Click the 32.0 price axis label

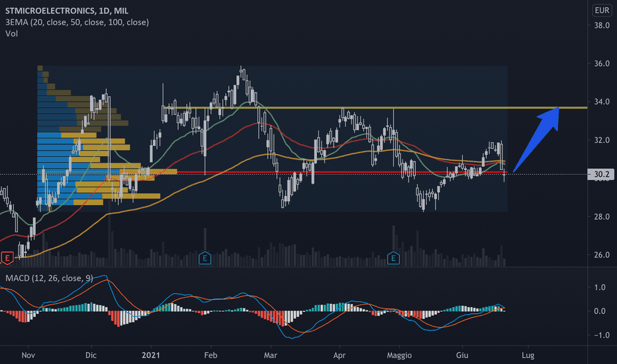[x=602, y=140]
